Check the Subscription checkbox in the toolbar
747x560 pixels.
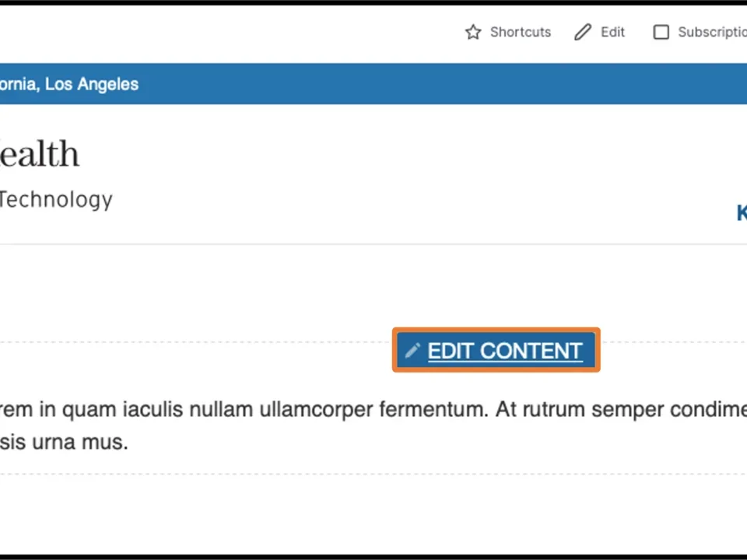[x=661, y=32]
